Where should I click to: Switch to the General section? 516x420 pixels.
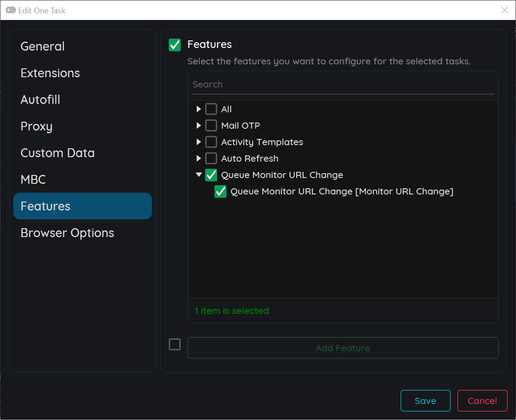(42, 46)
